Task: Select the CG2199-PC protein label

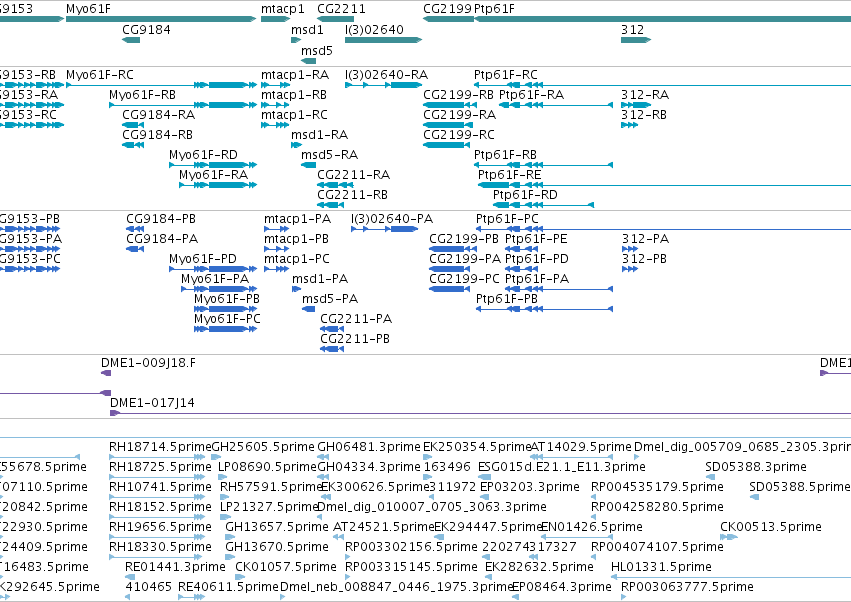Action: point(465,279)
